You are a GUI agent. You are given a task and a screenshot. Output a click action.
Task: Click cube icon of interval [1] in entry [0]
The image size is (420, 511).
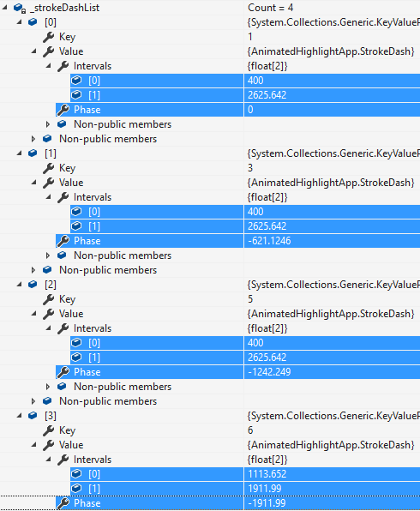pyautogui.click(x=76, y=95)
